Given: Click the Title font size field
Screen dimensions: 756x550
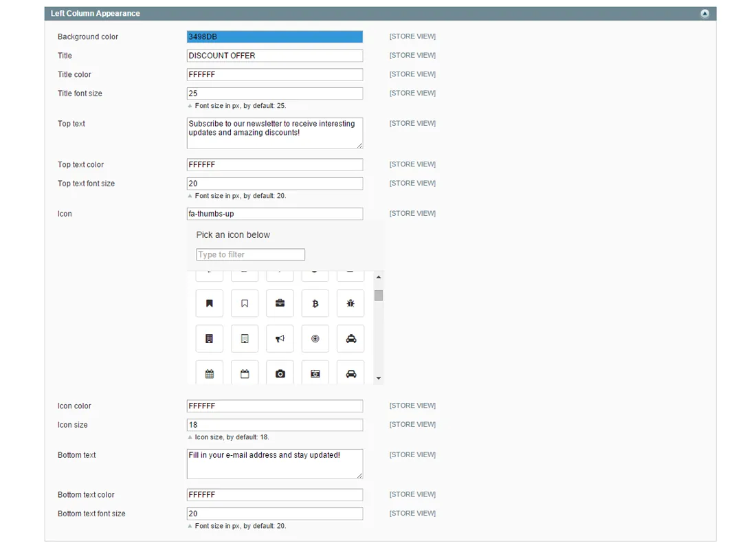Looking at the screenshot, I should 275,93.
